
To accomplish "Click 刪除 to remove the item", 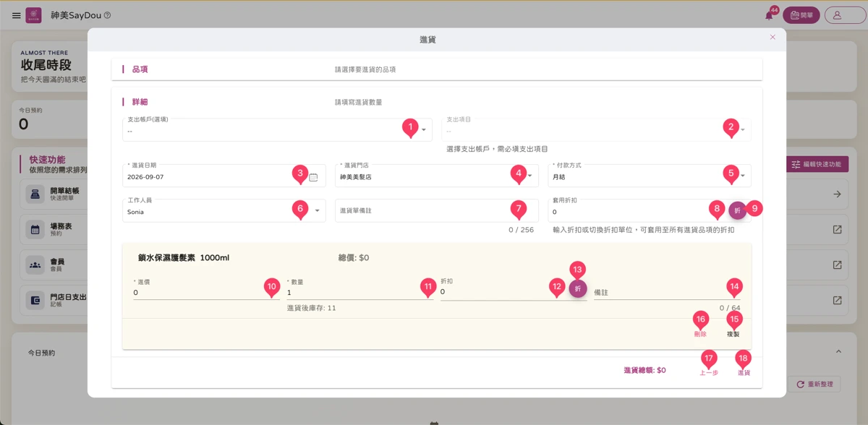I will click(x=700, y=335).
